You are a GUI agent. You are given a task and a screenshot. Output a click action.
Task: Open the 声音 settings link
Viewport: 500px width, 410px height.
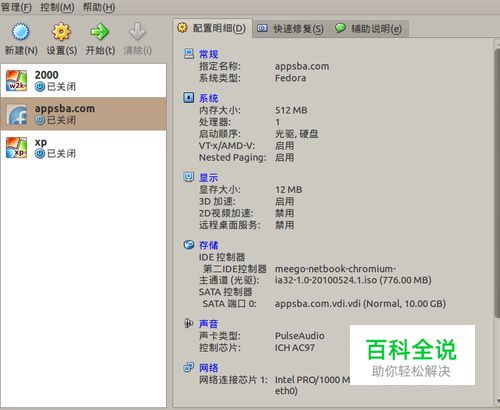click(x=209, y=324)
